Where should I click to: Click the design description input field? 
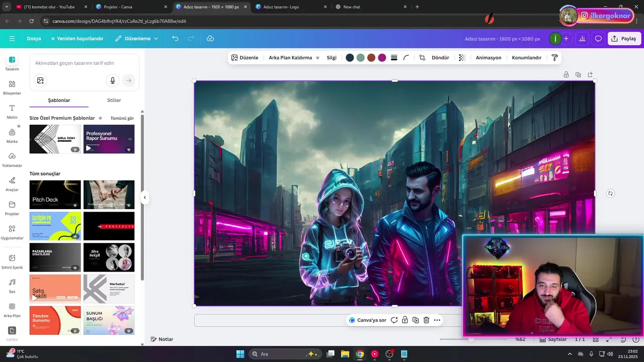click(x=85, y=63)
